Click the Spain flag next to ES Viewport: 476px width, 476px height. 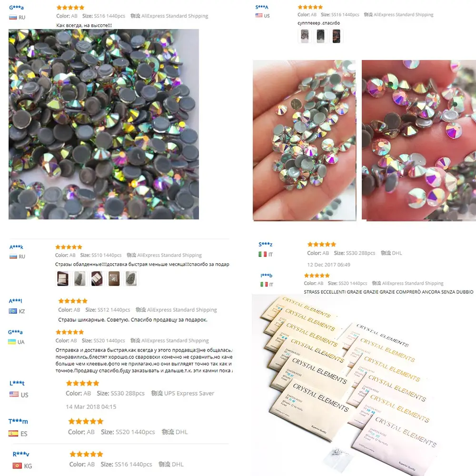click(x=13, y=433)
